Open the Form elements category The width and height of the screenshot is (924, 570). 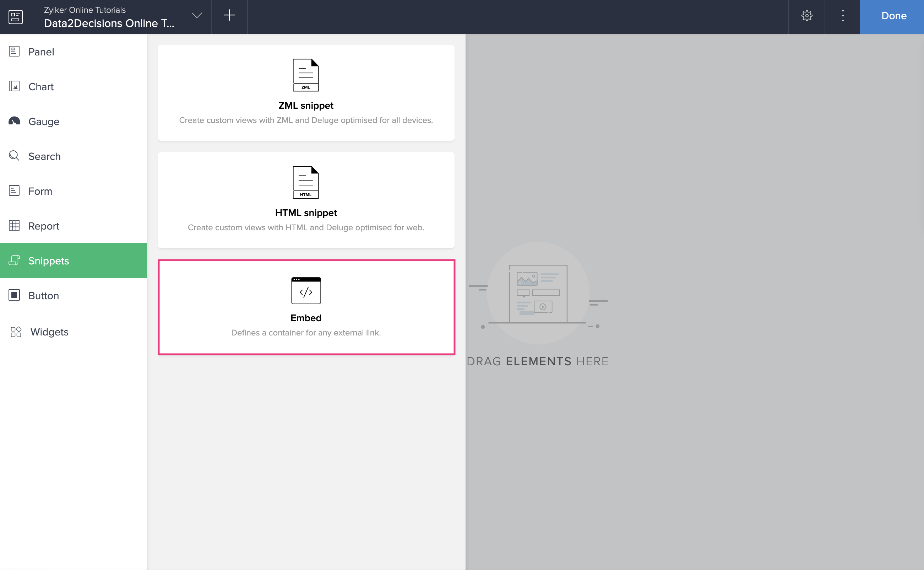(x=40, y=191)
